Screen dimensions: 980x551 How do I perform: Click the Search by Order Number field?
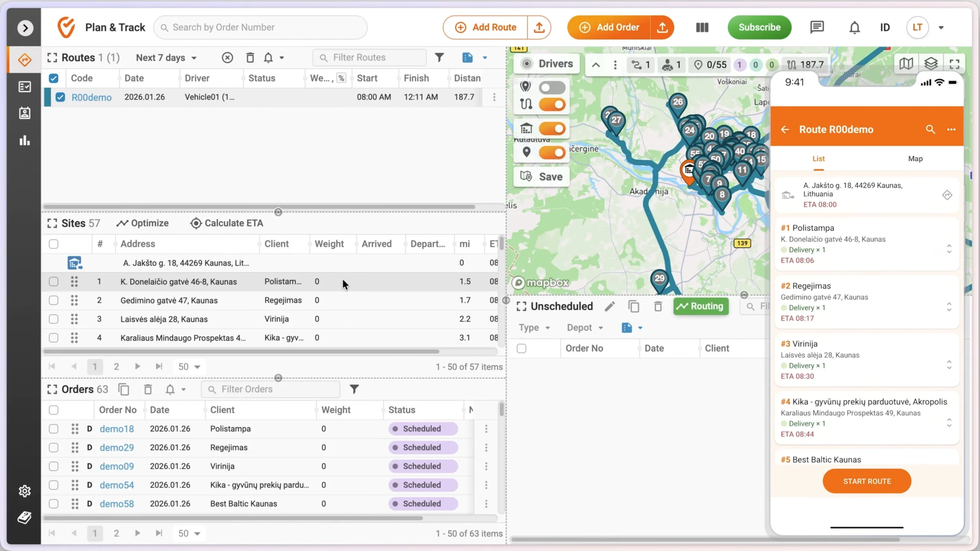click(x=260, y=28)
